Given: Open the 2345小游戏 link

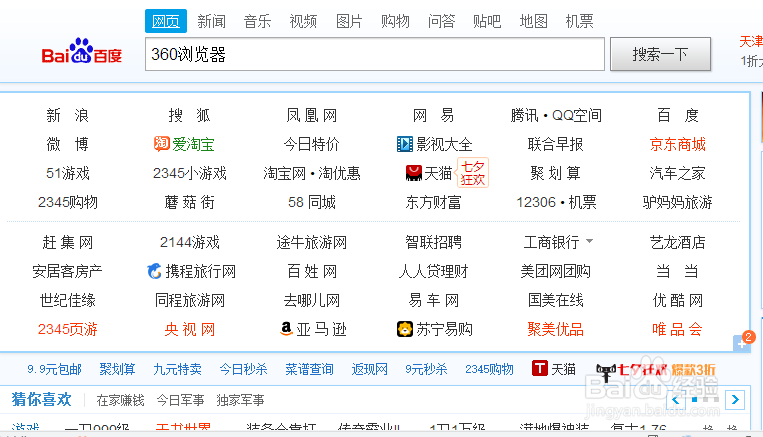Looking at the screenshot, I should 190,173.
